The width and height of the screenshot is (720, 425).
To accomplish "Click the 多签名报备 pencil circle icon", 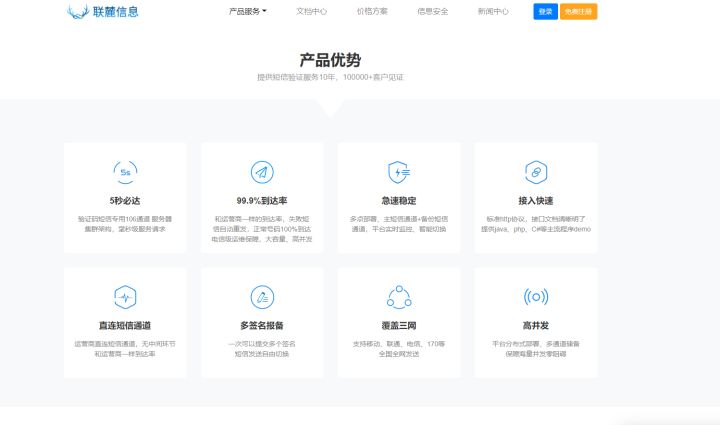I will (262, 297).
